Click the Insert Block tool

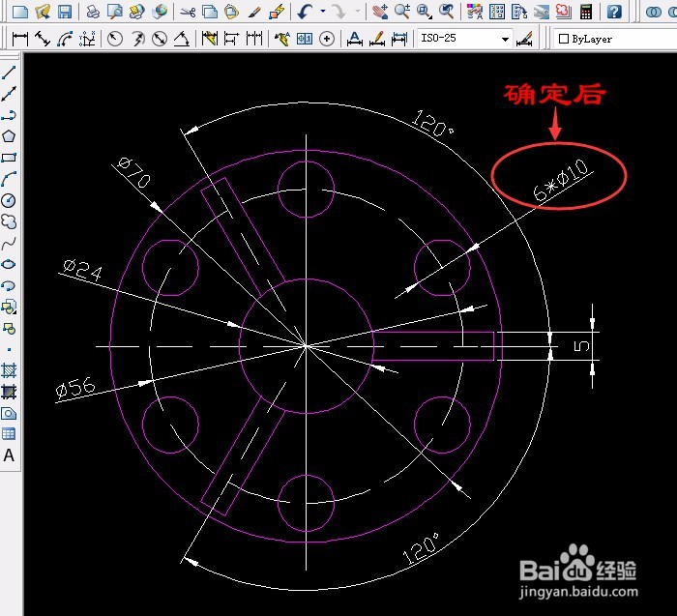(x=9, y=307)
